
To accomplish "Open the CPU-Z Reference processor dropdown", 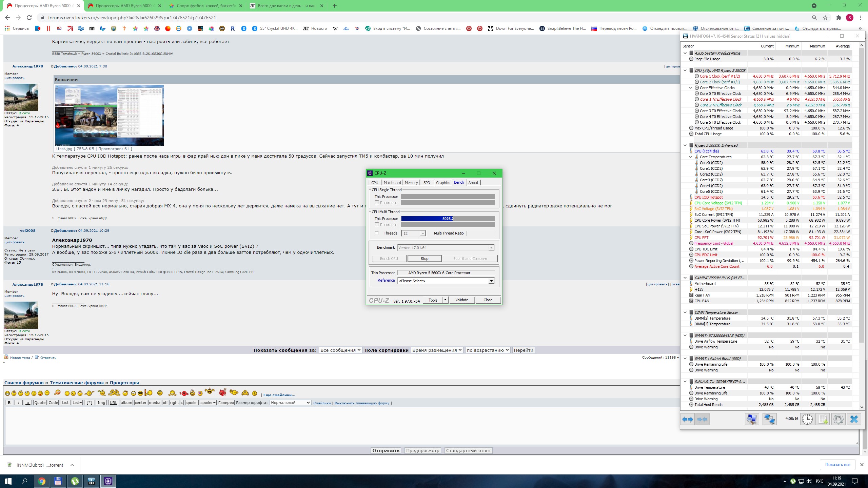I will click(x=491, y=281).
